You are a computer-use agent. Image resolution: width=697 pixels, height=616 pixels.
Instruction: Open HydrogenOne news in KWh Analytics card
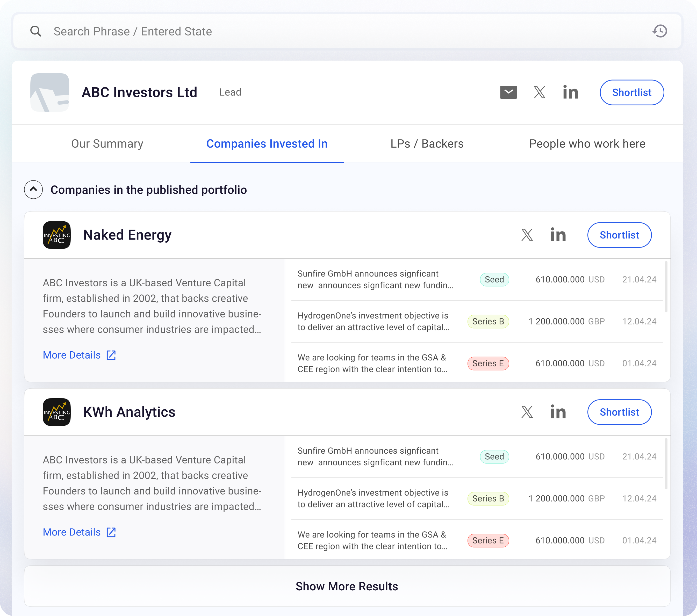tap(373, 498)
